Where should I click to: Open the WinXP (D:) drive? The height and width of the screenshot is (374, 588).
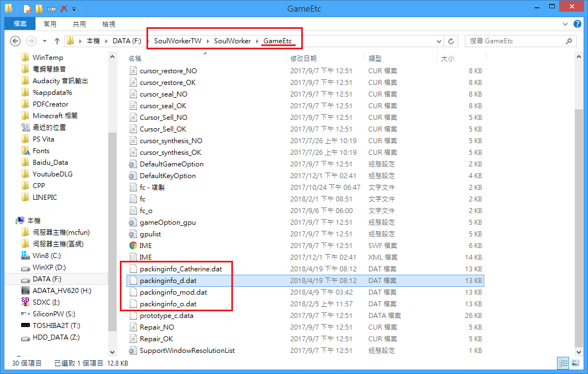click(49, 267)
